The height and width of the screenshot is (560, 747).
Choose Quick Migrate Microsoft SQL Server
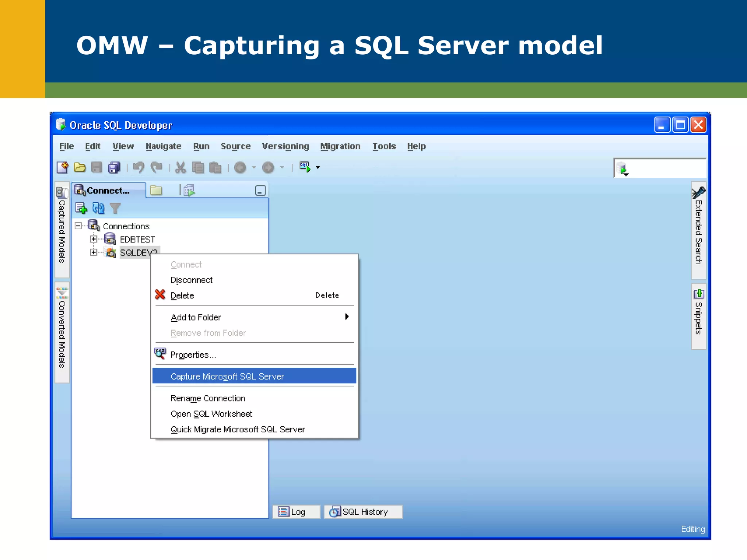[254, 429]
